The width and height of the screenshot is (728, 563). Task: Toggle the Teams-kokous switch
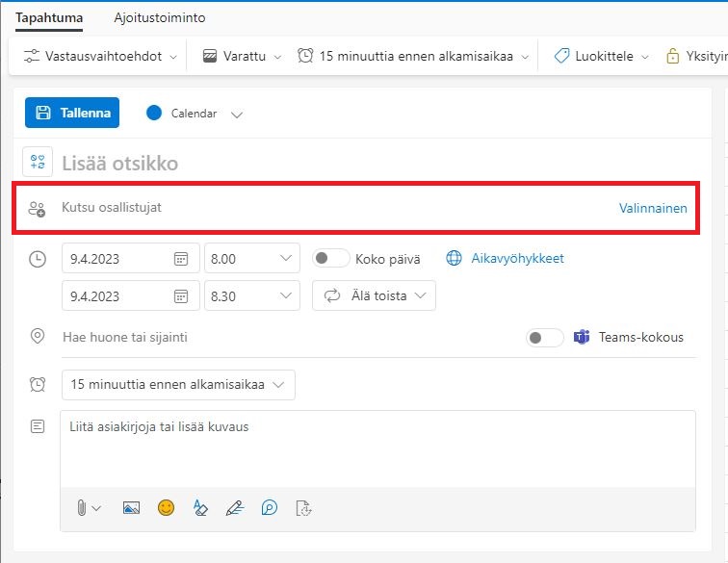(544, 338)
